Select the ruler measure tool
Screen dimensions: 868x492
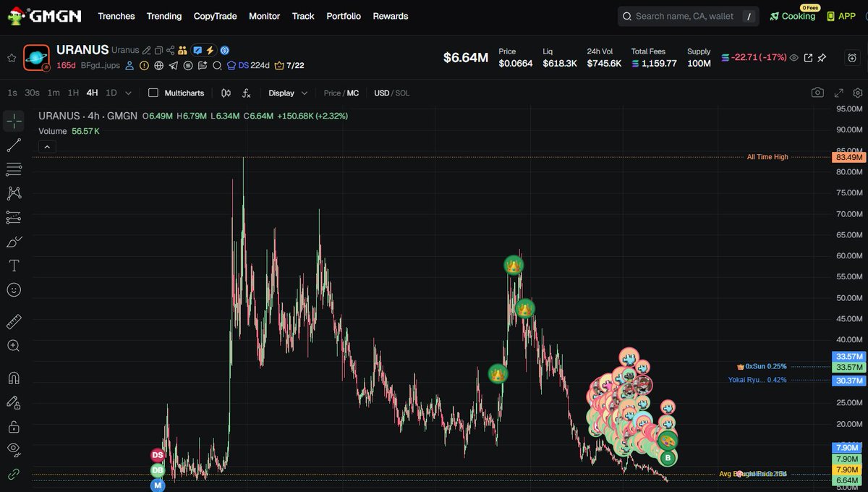(x=14, y=321)
